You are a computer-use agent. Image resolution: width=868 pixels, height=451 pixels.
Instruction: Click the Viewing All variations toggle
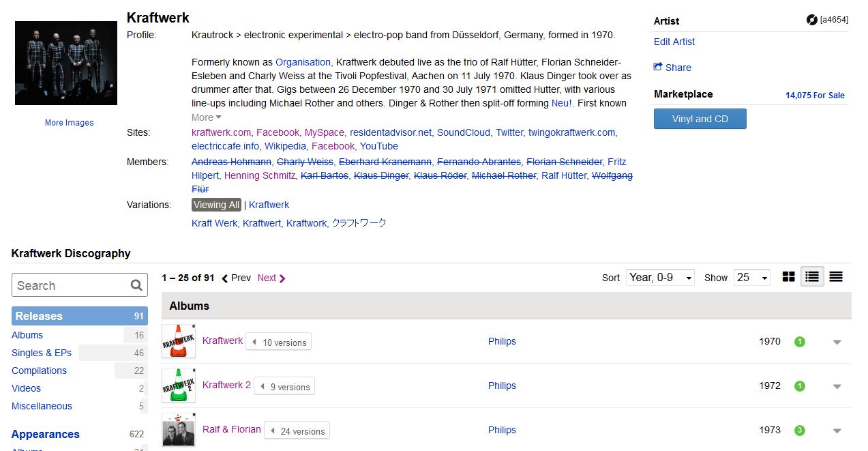[216, 205]
